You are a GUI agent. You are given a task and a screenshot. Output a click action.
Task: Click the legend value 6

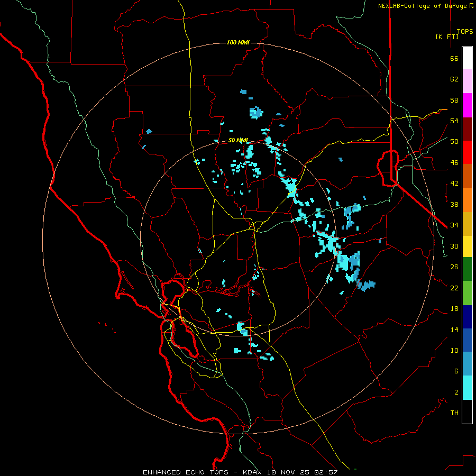click(x=456, y=371)
